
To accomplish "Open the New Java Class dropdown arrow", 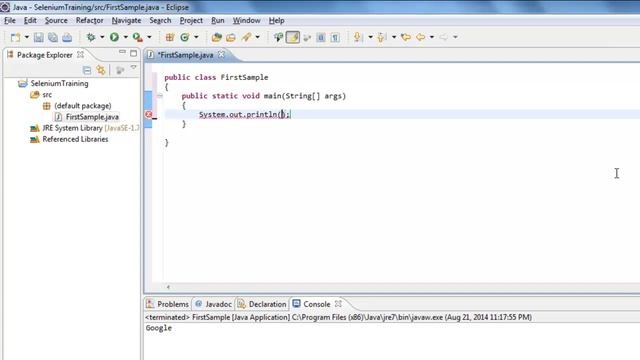I will click(196, 38).
